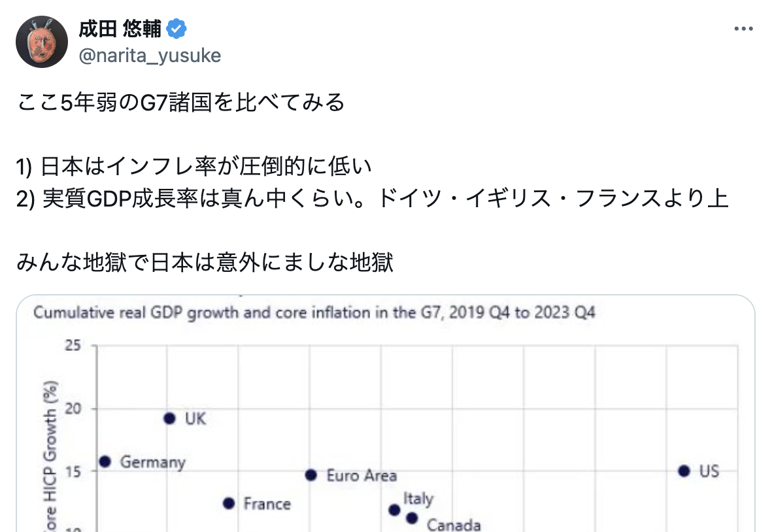
Task: Select the US data point dot
Action: pos(684,471)
